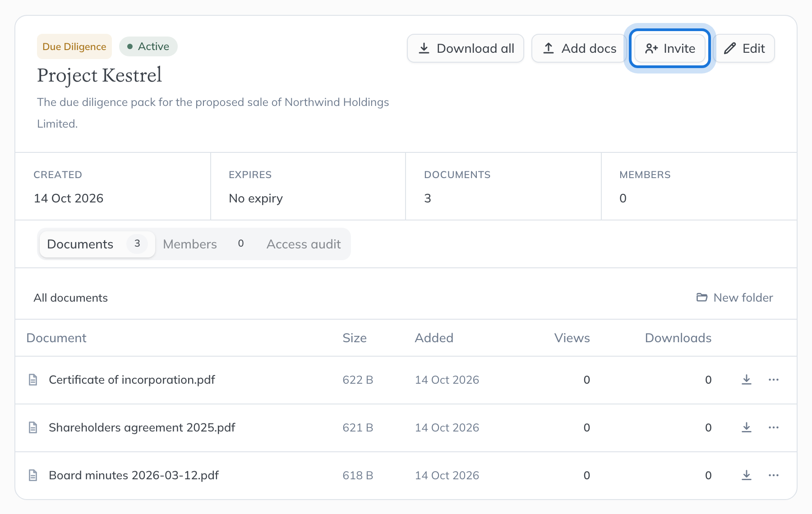Click the Added column header
This screenshot has height=514, width=812.
pos(434,338)
